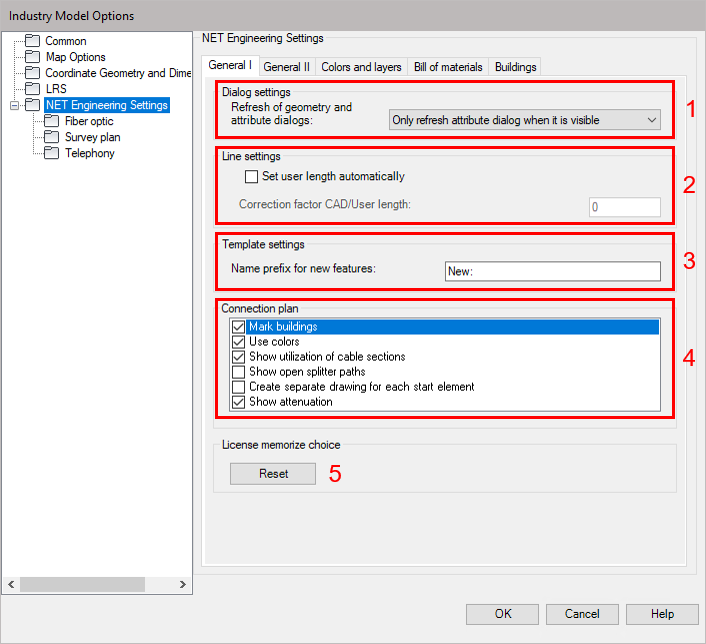Switch to the General I tab
This screenshot has height=644, width=706.
[x=230, y=65]
